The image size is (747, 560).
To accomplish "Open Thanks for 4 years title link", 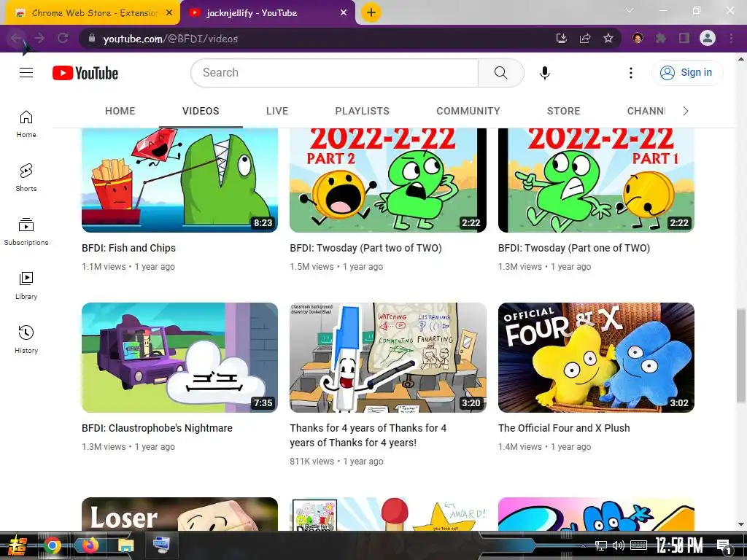I will click(x=368, y=435).
